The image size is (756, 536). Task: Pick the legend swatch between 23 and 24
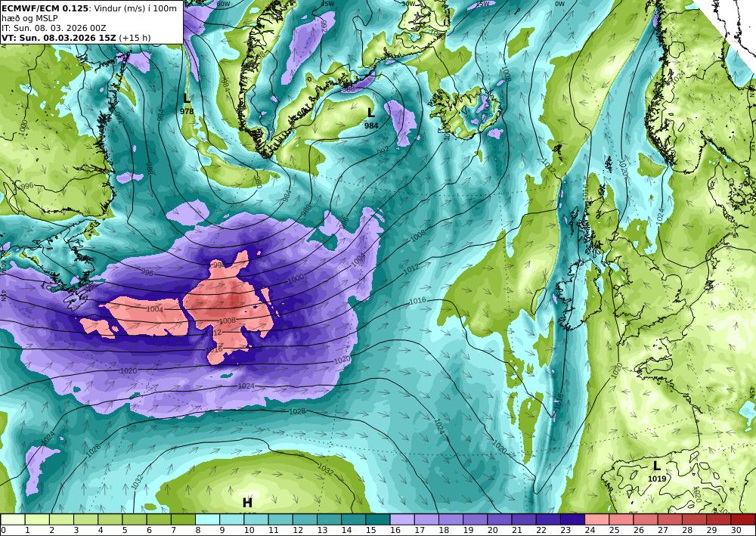[573, 519]
